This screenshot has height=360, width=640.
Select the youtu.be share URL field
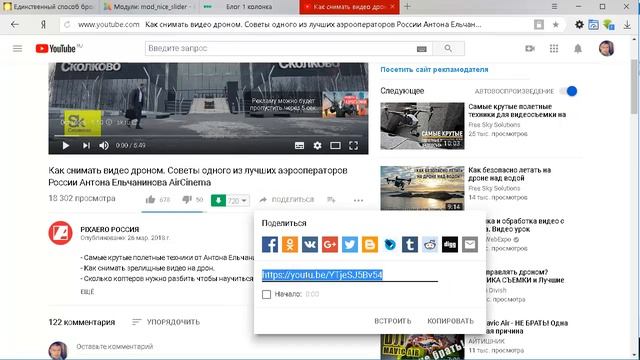point(349,275)
